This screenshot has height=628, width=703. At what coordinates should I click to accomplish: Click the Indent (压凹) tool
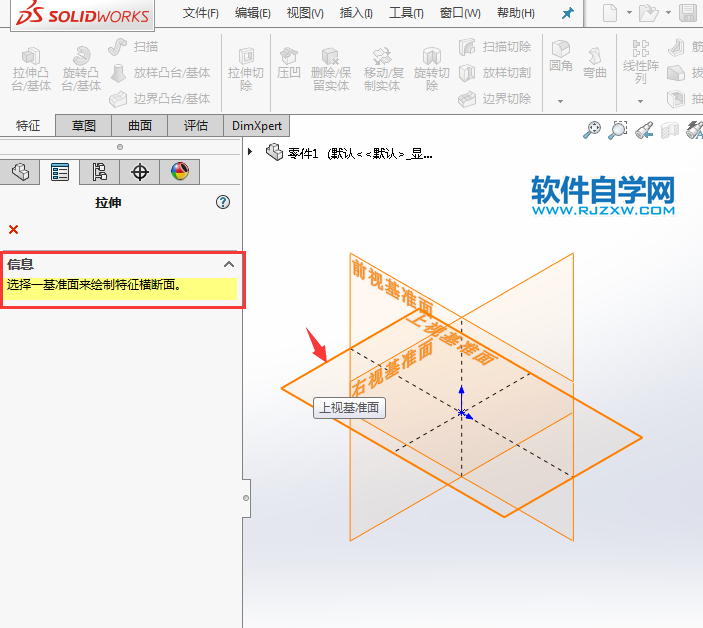288,64
